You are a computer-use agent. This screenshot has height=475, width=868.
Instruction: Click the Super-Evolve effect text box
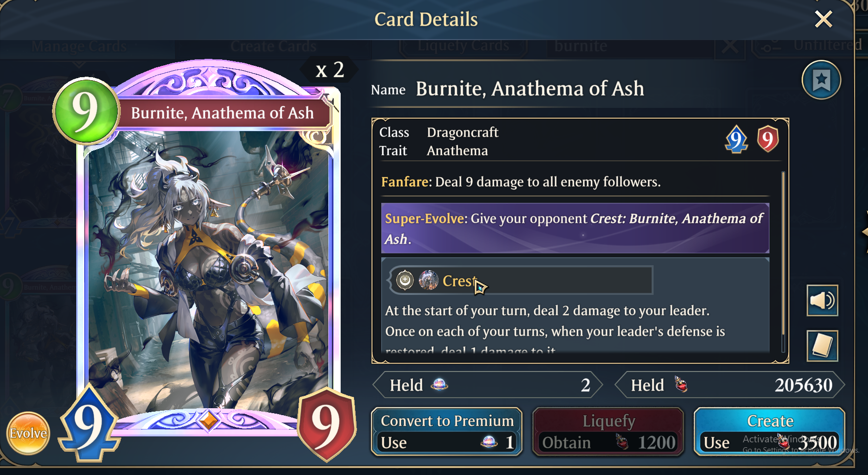pos(575,229)
